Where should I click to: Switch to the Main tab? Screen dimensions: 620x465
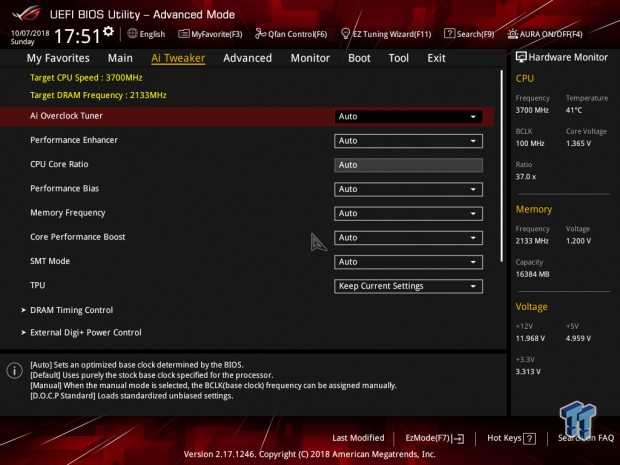click(x=120, y=58)
